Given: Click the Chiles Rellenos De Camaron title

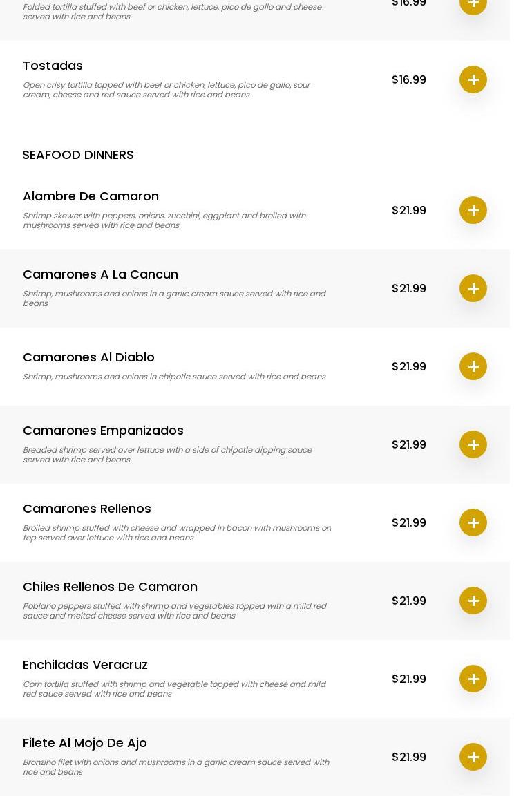Looking at the screenshot, I should (x=110, y=587).
